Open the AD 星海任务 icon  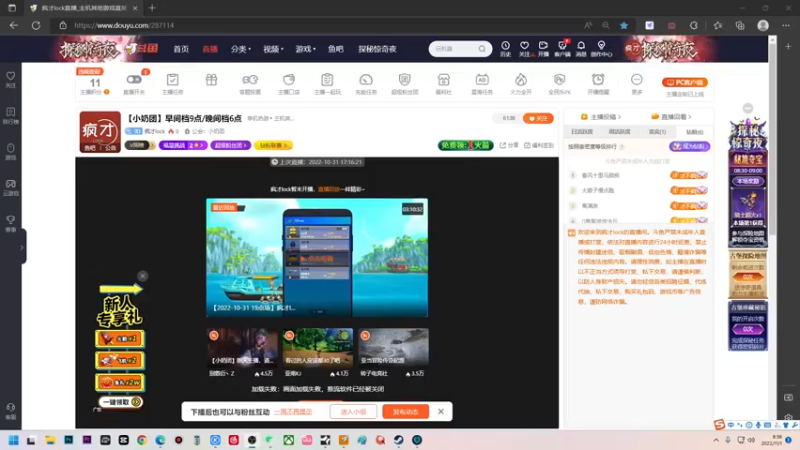482,80
